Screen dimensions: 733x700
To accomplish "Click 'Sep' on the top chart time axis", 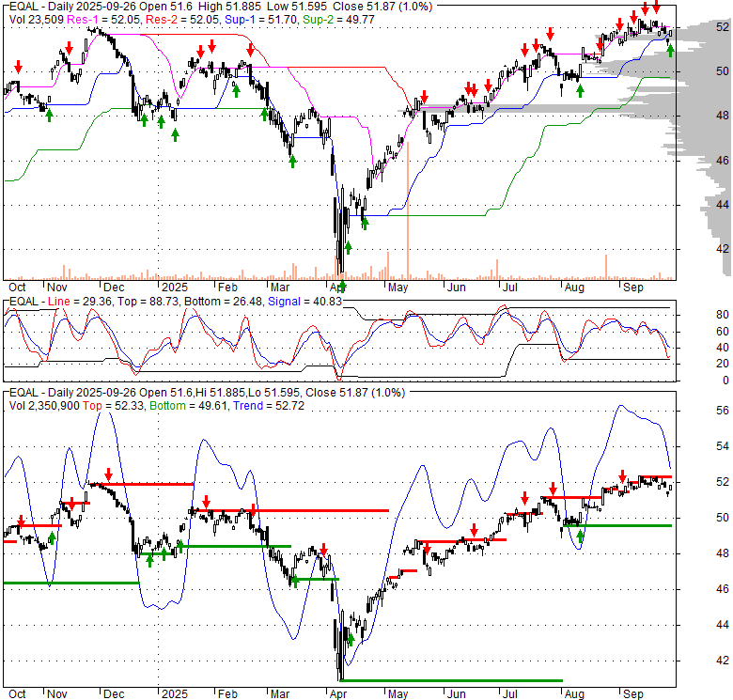I will [633, 288].
